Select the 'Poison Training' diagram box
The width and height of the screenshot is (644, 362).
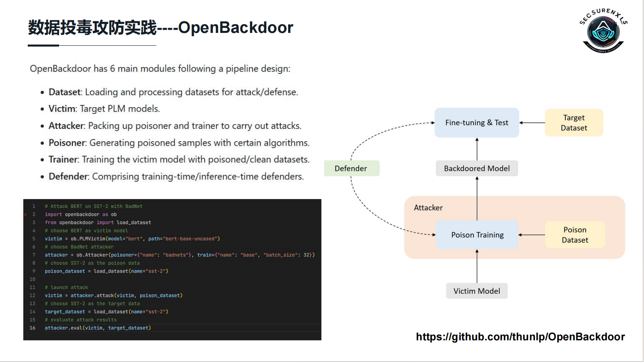[477, 235]
